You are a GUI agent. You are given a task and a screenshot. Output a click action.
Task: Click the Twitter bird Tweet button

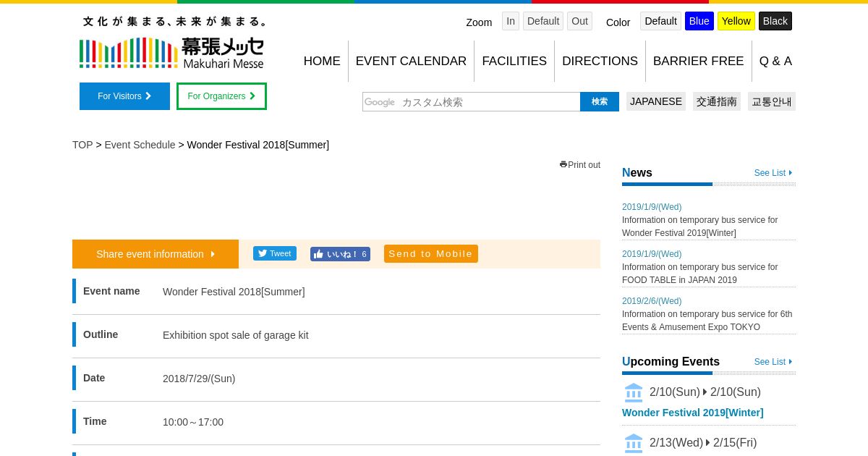coord(275,253)
